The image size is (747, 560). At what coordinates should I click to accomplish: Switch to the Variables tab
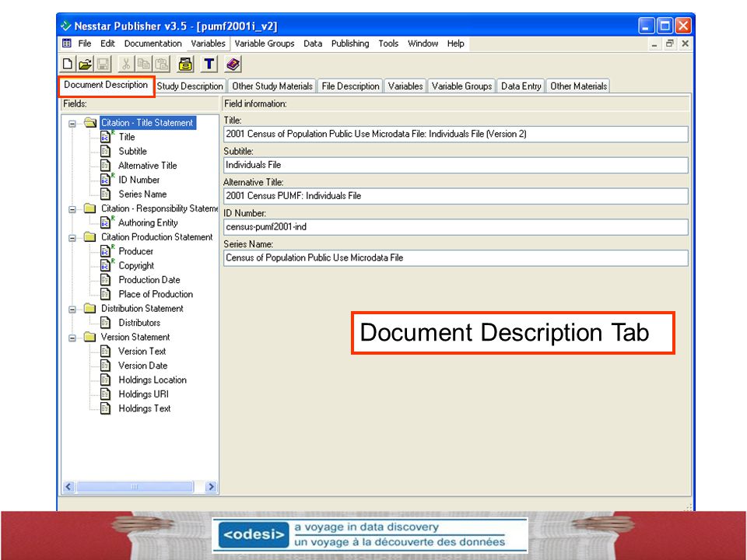point(405,86)
